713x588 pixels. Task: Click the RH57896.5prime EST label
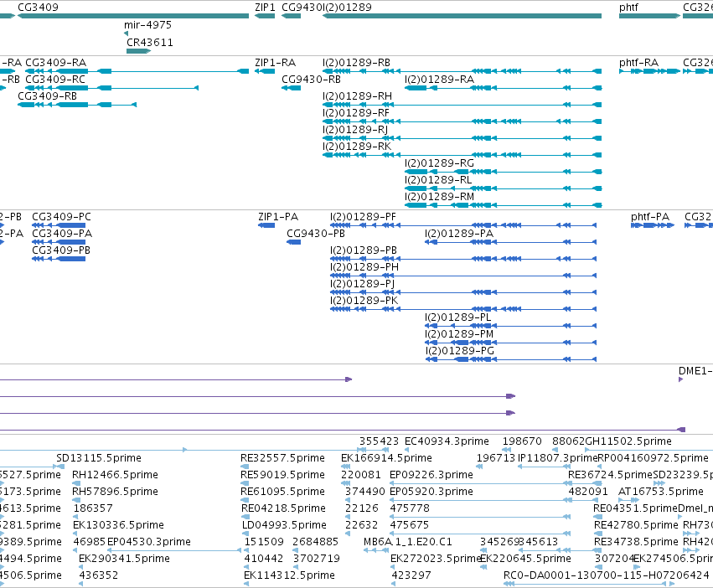115,492
